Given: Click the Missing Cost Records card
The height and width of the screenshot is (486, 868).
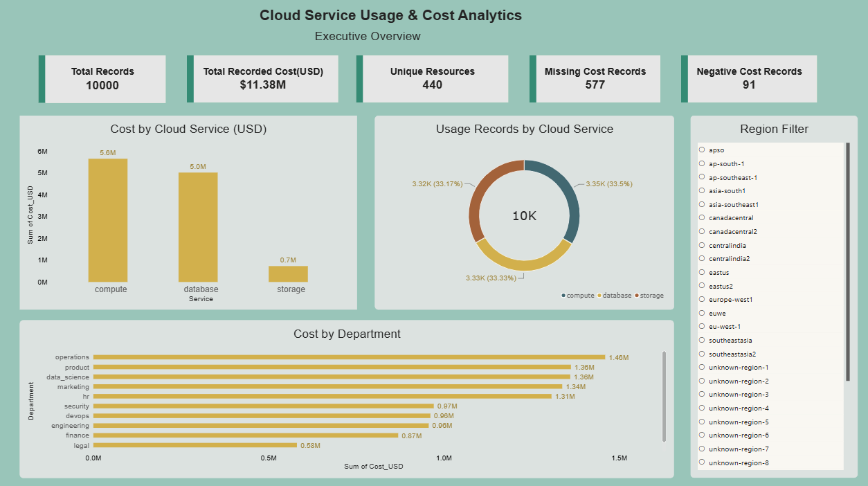Looking at the screenshot, I should pos(595,79).
